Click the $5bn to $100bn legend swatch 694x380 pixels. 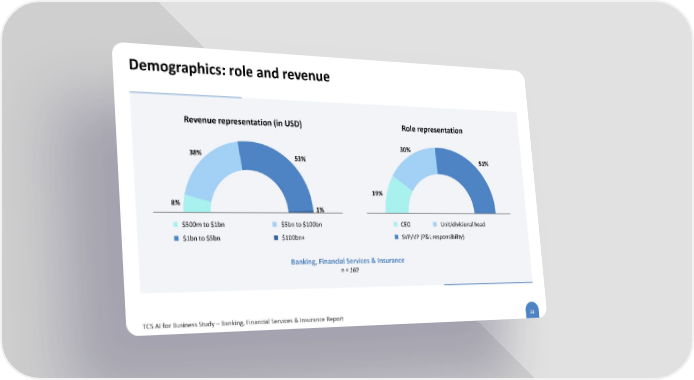pos(275,224)
